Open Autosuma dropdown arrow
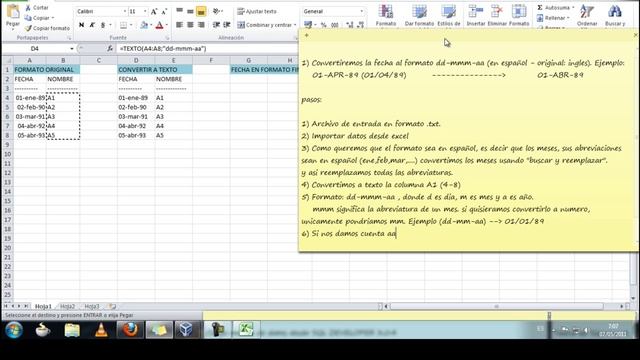 coord(573,8)
